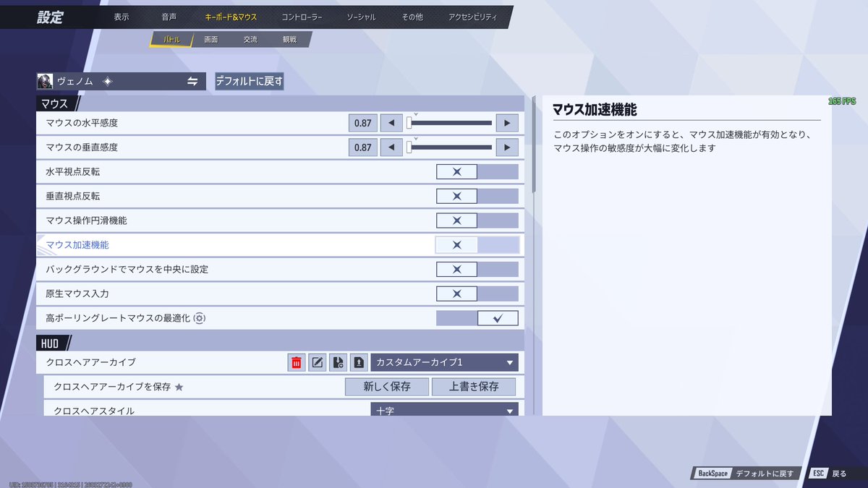Select the 画面 sub-tab

point(210,40)
